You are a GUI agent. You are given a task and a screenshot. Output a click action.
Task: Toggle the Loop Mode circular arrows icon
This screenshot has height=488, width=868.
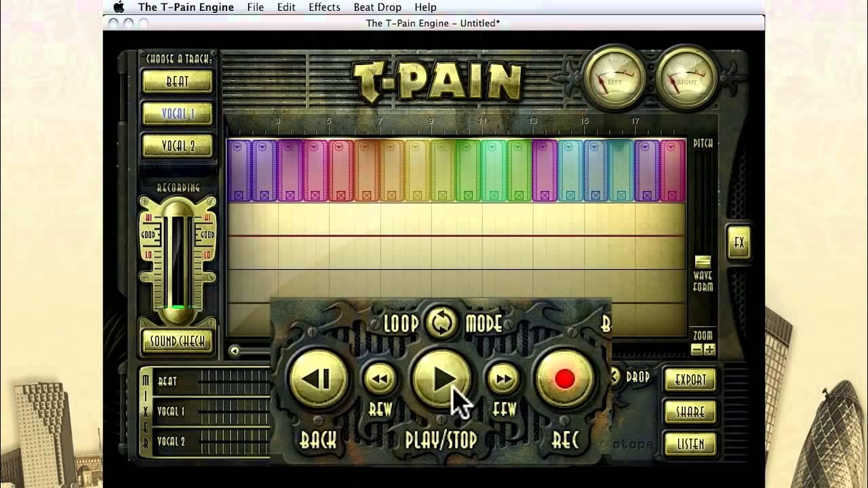(x=441, y=323)
